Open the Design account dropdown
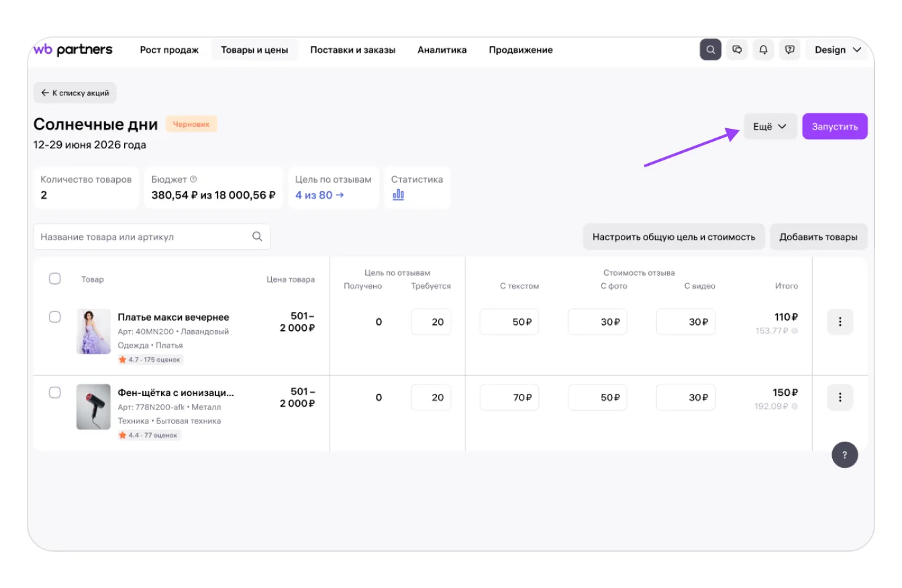The height and width of the screenshot is (588, 902). pyautogui.click(x=838, y=50)
